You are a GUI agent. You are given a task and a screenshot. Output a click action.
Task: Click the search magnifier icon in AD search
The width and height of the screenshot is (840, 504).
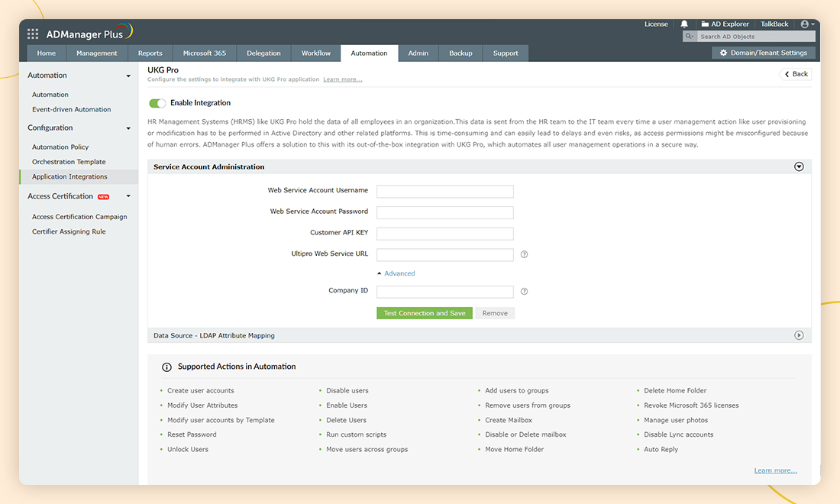[x=690, y=37]
